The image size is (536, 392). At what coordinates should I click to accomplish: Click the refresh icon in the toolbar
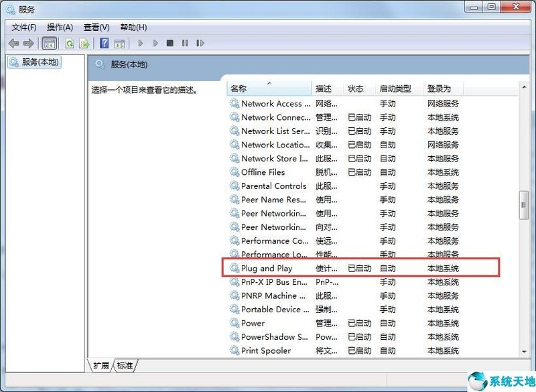(69, 43)
